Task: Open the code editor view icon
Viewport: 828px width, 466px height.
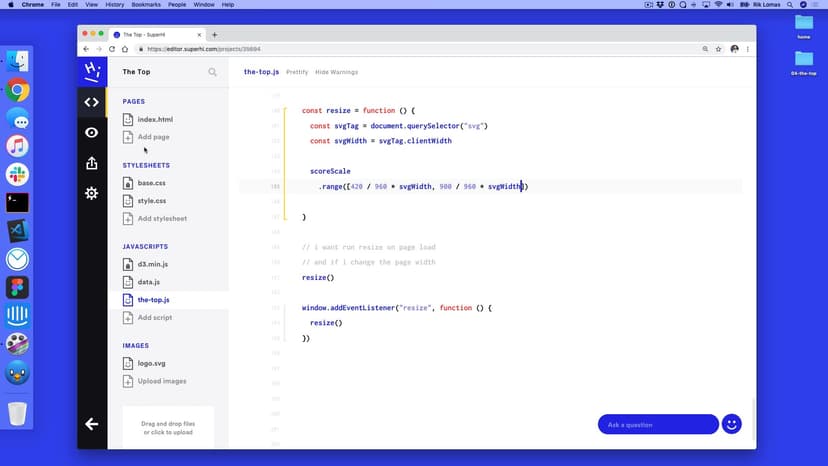Action: [91, 102]
